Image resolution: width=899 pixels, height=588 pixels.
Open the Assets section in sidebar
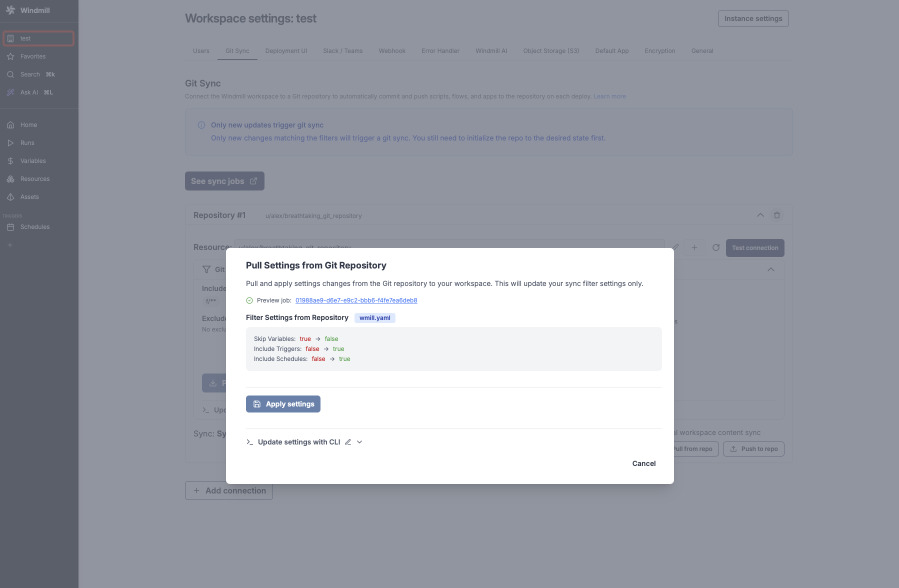(30, 196)
